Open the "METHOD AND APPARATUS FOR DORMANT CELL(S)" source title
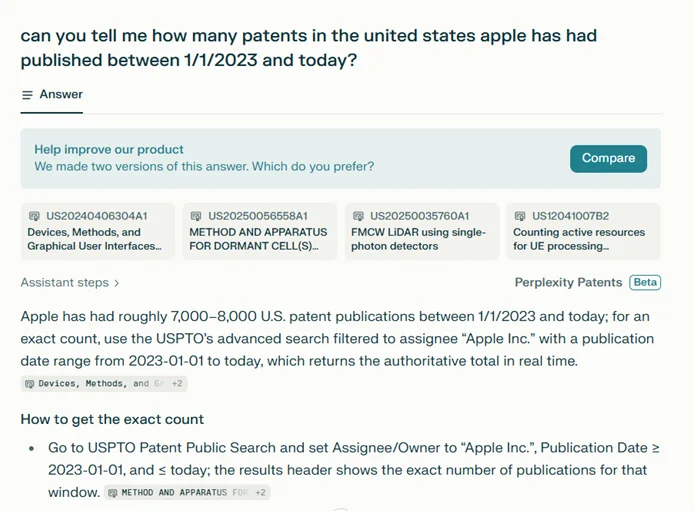695x511 pixels. [x=258, y=239]
